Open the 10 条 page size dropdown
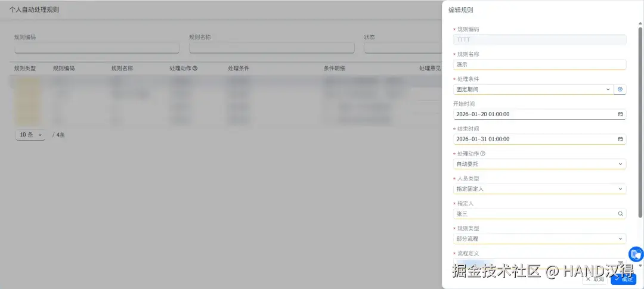 click(x=30, y=135)
